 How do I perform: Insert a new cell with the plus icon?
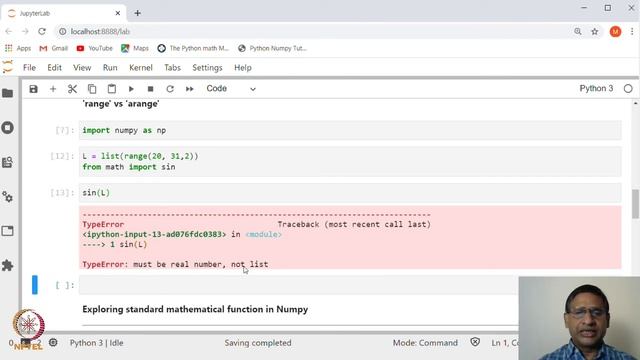coord(53,89)
